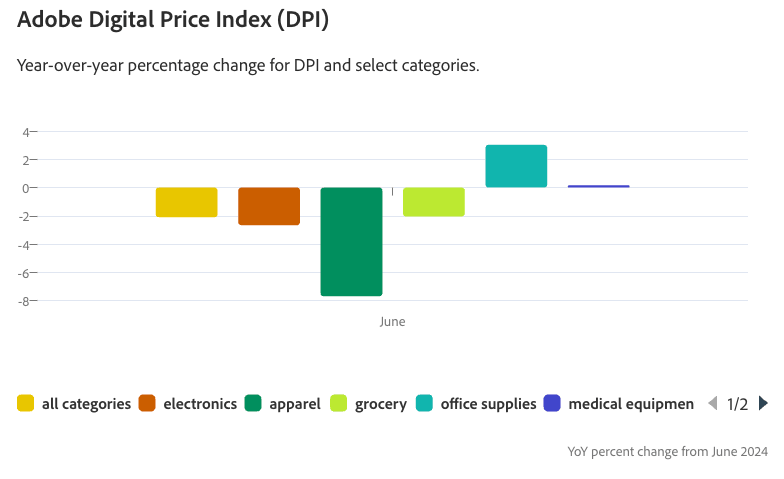
Task: Click the lime grocery legend swatch
Action: pos(339,404)
